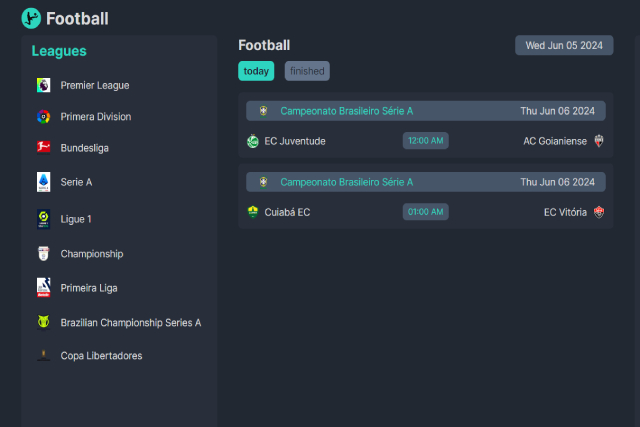Click the Primera Division logo icon
640x427 pixels.
tap(43, 116)
